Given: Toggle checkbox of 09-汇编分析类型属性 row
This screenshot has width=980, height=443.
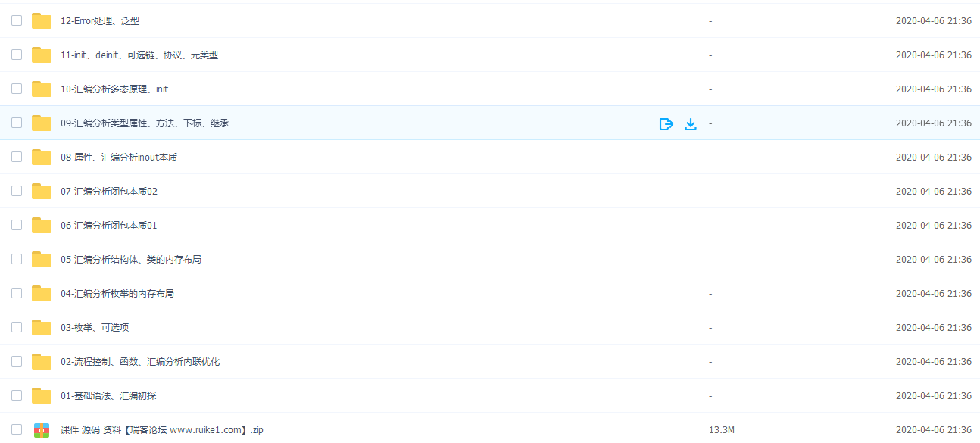Looking at the screenshot, I should coord(17,123).
